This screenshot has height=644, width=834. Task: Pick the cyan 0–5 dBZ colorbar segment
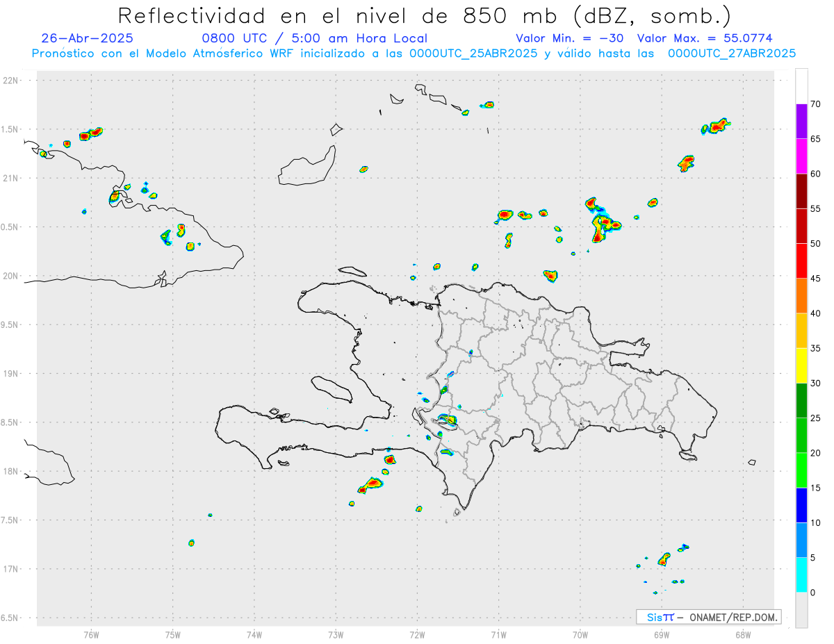pyautogui.click(x=802, y=575)
